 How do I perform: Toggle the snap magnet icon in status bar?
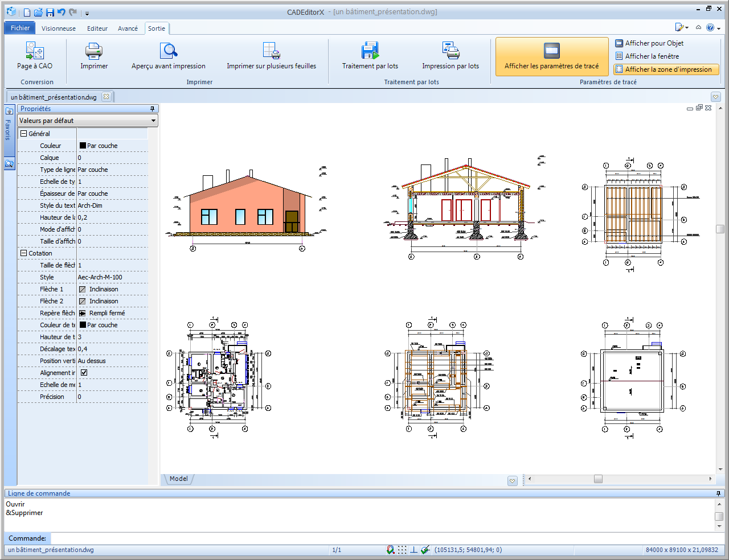tap(390, 550)
